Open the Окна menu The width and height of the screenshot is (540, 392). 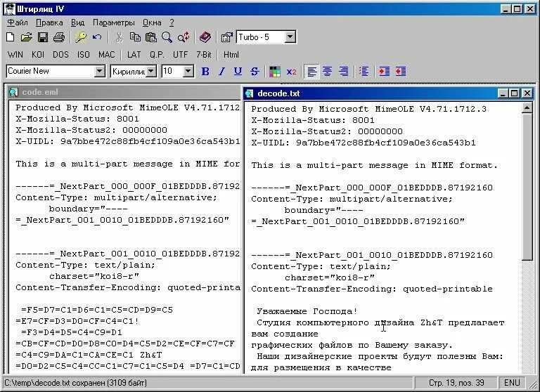[x=152, y=22]
